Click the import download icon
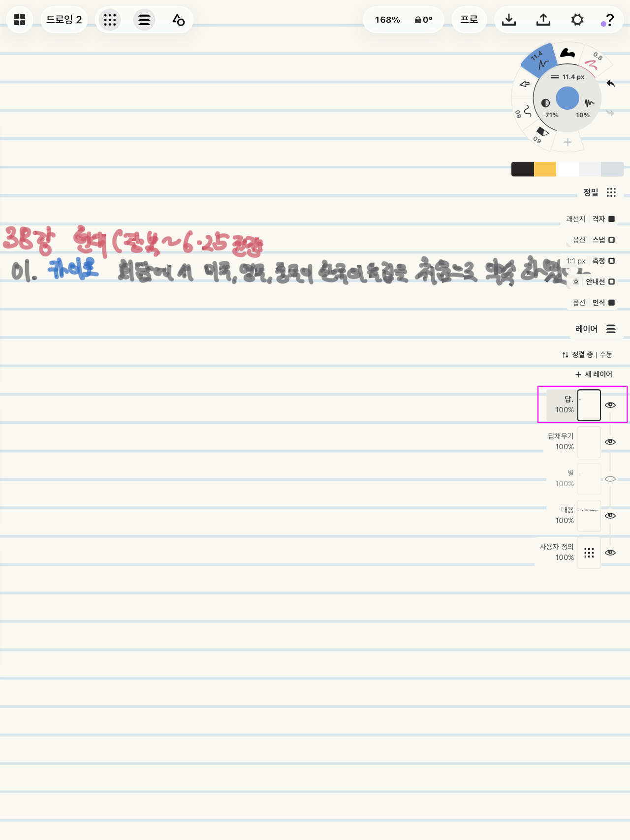630x840 pixels. coord(509,20)
